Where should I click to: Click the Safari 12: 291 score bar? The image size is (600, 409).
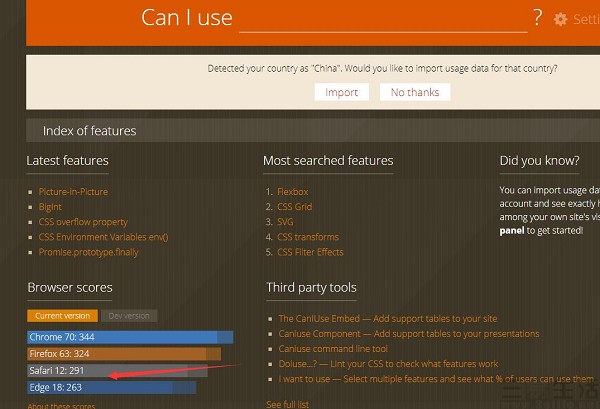point(117,371)
